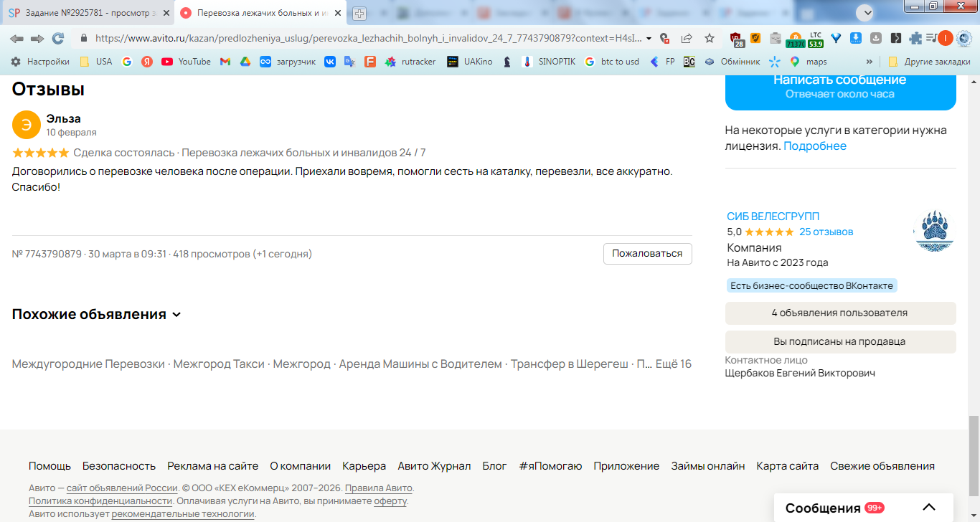Click the share page icon in address bar
The image size is (980, 522).
pyautogui.click(x=687, y=38)
